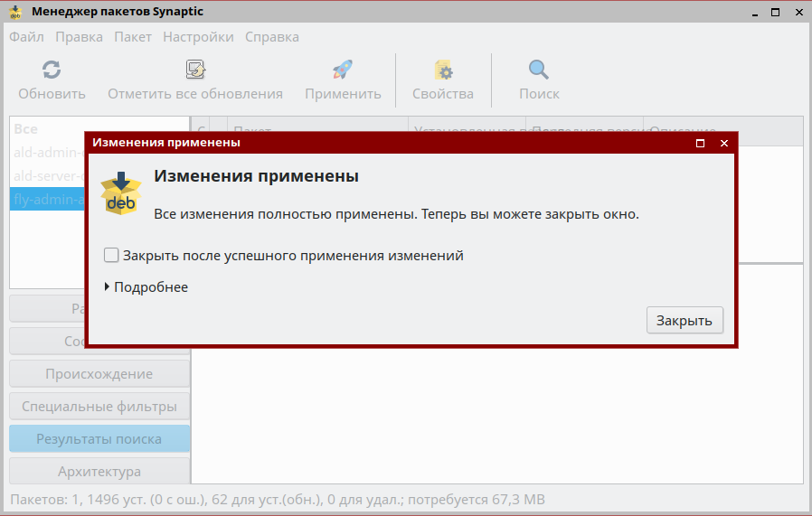Select the Специальные фильтры button
Screen dimensions: 812x516
pyautogui.click(x=99, y=407)
